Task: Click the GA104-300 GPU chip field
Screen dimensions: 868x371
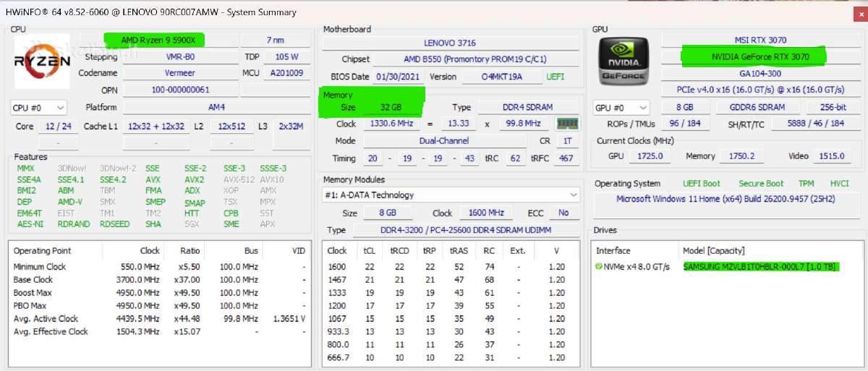Action: [x=759, y=73]
